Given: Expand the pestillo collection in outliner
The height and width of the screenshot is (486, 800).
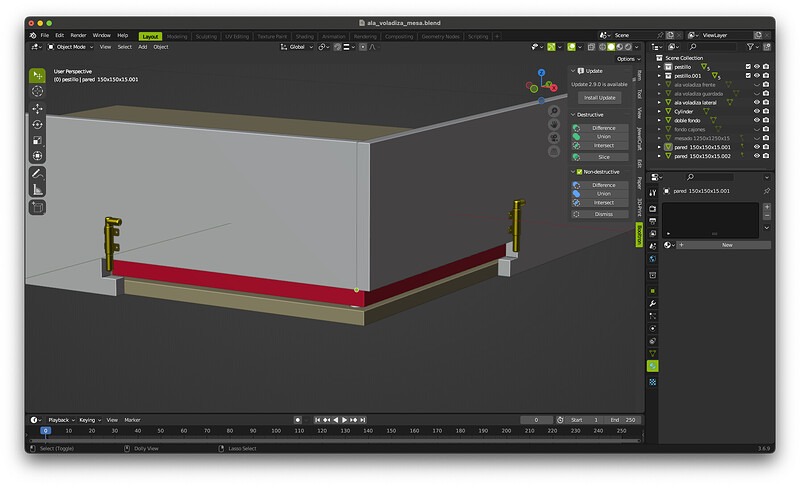Looking at the screenshot, I should pos(659,67).
